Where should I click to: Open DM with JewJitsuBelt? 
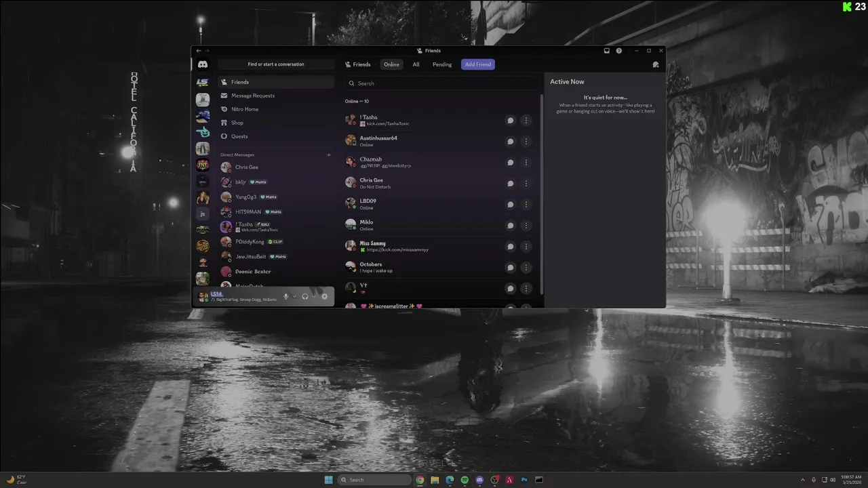(276, 257)
